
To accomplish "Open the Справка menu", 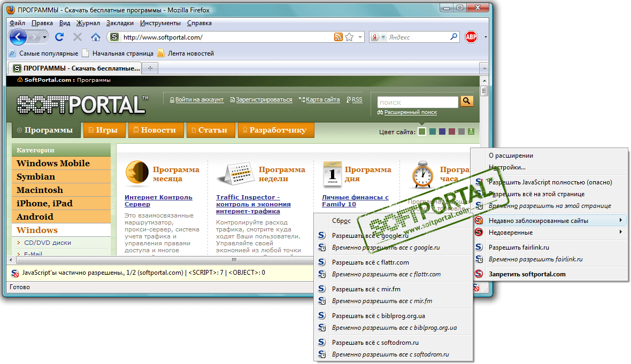I will coord(199,23).
